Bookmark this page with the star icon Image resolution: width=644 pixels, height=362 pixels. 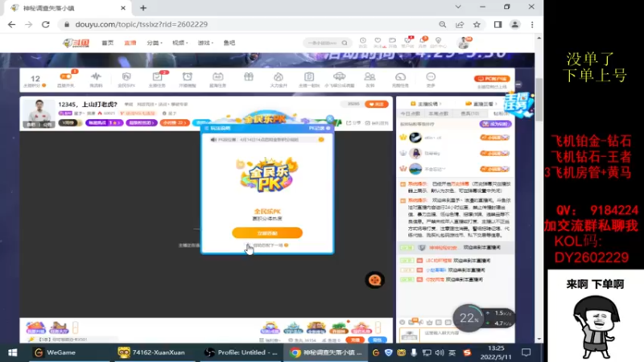pos(477,24)
